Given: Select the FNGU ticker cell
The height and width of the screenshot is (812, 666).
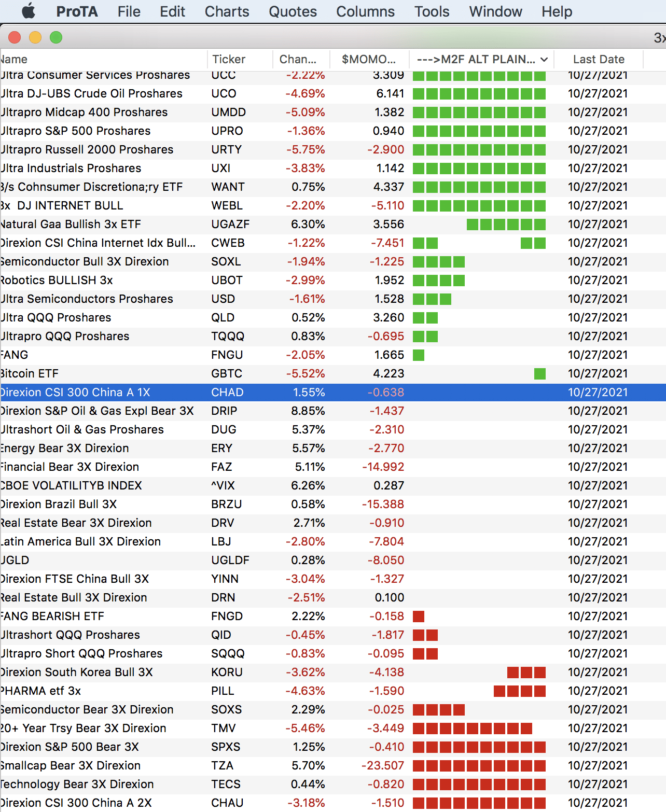Looking at the screenshot, I should pyautogui.click(x=227, y=355).
